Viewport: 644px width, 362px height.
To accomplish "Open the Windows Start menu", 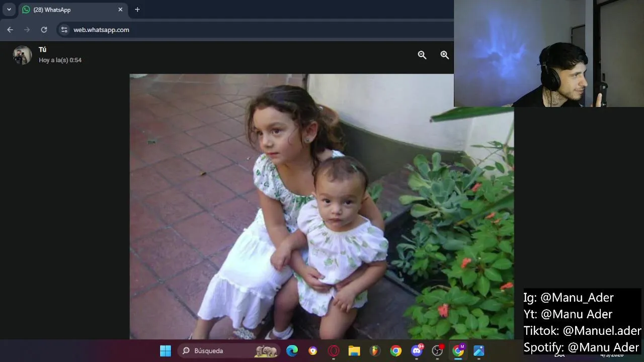I will point(166,351).
